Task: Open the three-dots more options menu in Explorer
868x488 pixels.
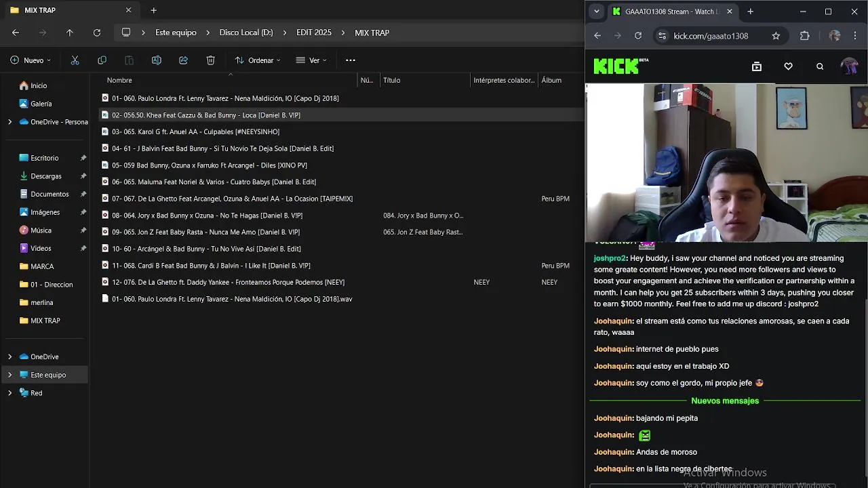Action: tap(351, 60)
